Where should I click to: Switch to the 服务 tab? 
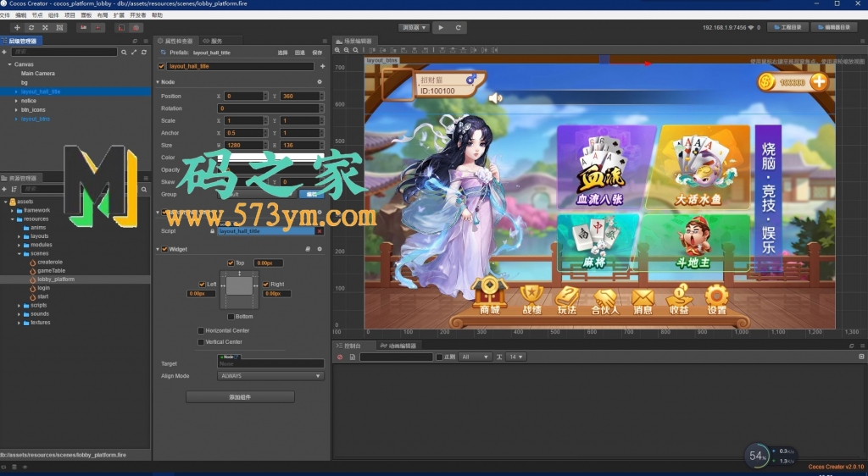coord(213,41)
